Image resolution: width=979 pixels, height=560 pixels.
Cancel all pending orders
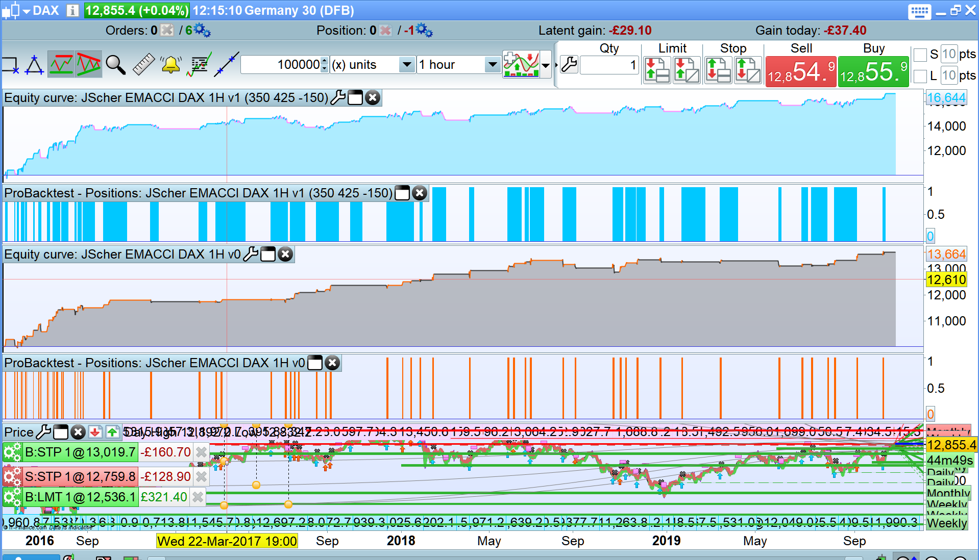coord(167,31)
